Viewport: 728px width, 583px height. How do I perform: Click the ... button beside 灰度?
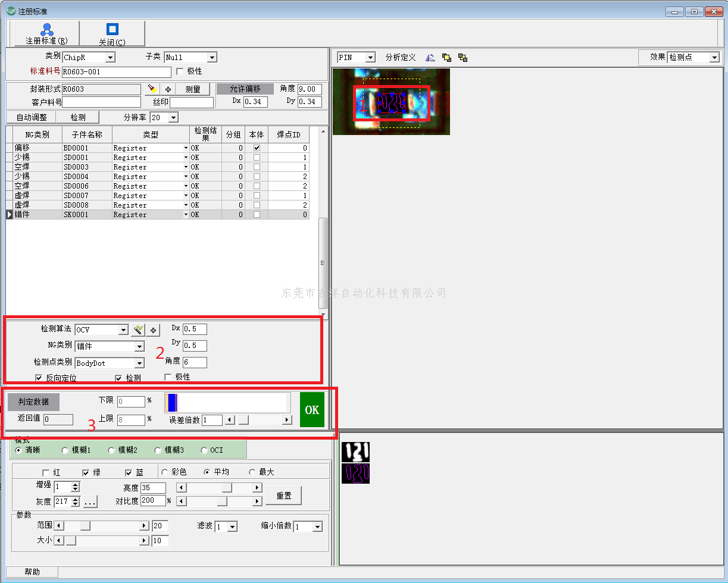[x=90, y=502]
